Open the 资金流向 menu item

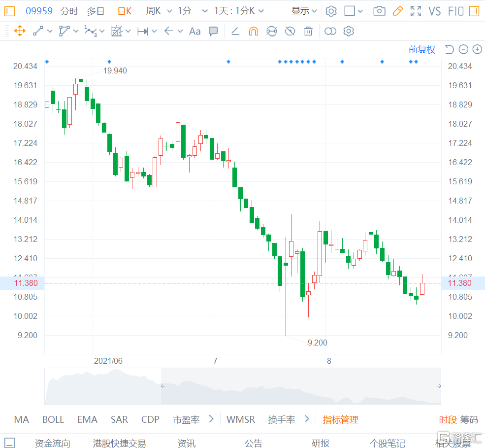[52, 443]
